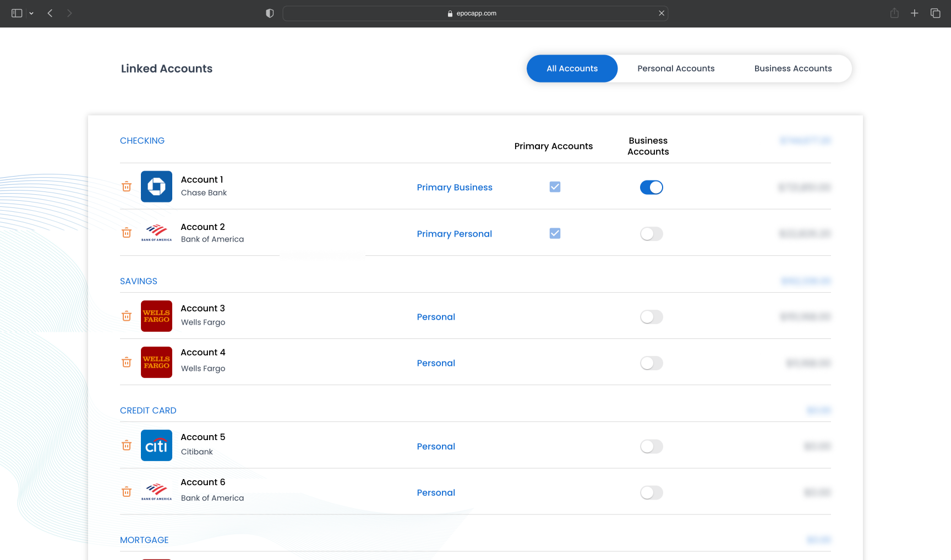Click Bank of America logo for Account 6
The height and width of the screenshot is (560, 951).
click(156, 492)
